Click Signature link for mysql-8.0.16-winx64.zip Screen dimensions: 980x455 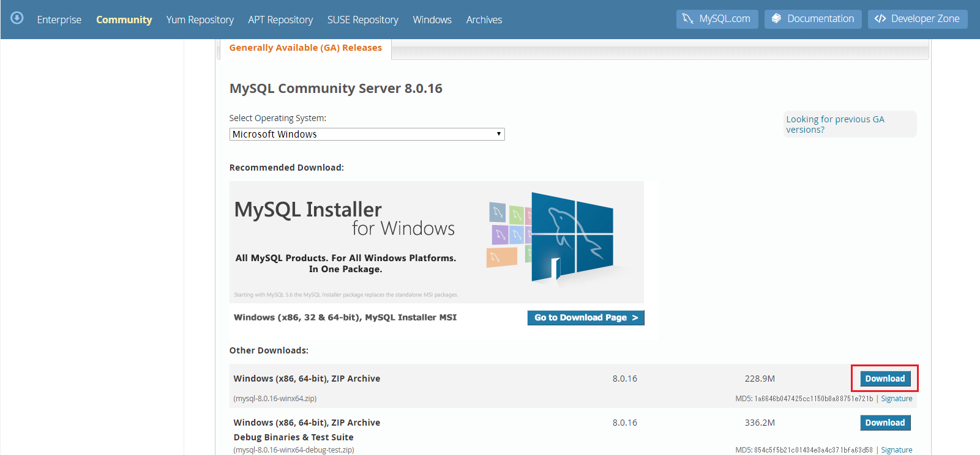pos(896,399)
